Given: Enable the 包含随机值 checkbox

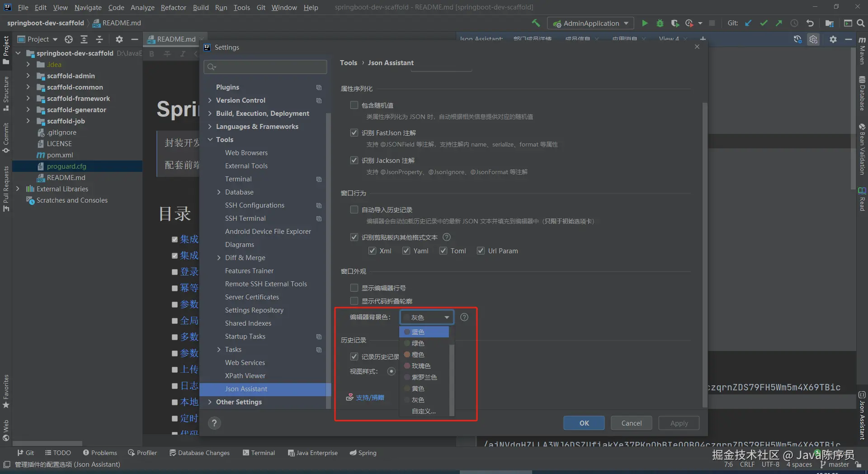Looking at the screenshot, I should click(354, 105).
